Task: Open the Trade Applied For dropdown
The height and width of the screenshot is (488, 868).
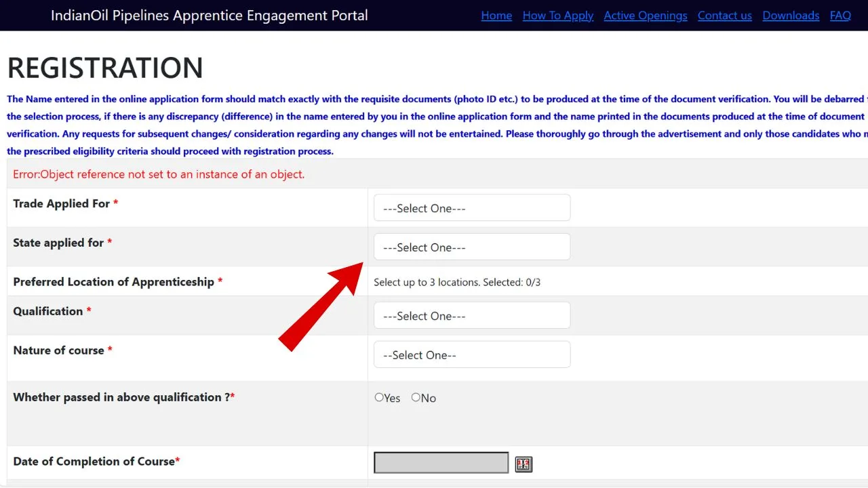Action: 472,208
